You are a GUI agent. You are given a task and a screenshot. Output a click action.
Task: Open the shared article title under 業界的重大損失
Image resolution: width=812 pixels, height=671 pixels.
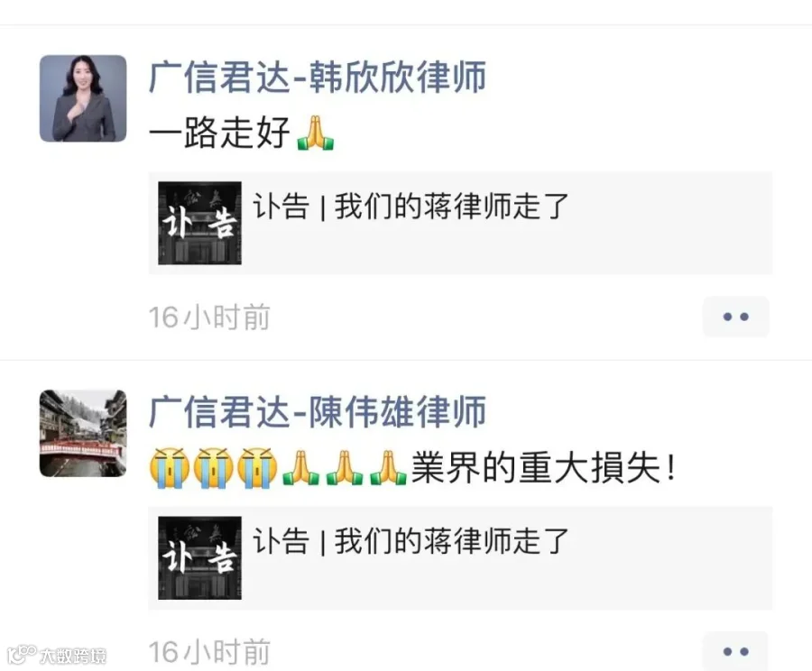[411, 541]
